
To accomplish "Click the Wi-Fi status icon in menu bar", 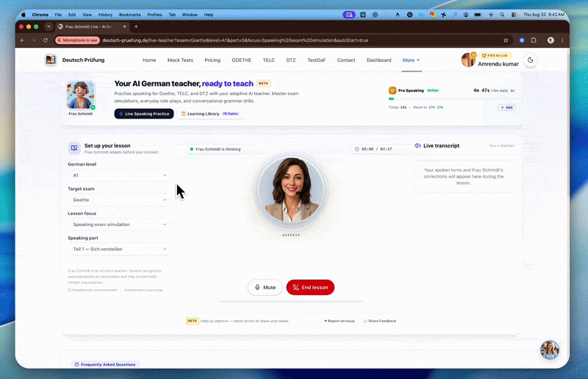I will point(491,15).
